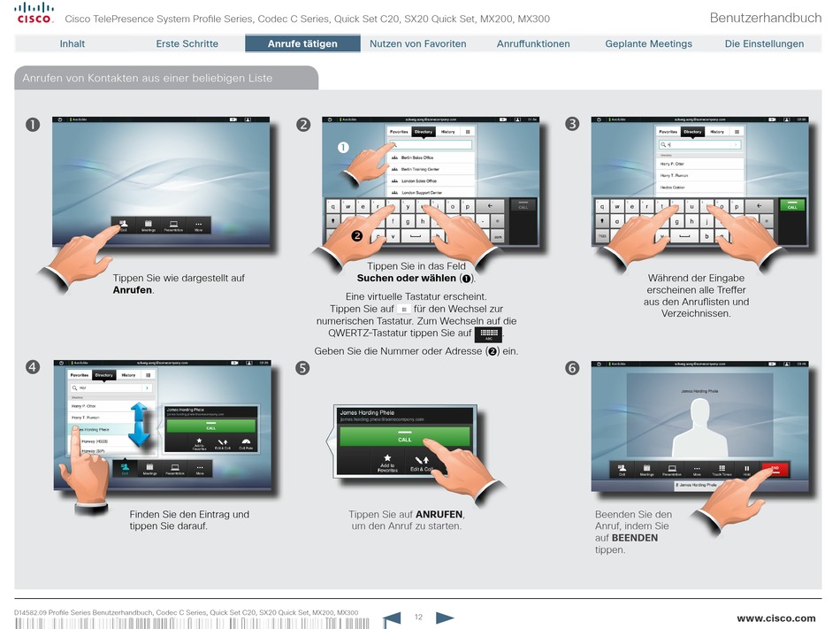The width and height of the screenshot is (840, 629).
Task: Tap the green CALL button in step 3 screen
Action: pos(792,204)
